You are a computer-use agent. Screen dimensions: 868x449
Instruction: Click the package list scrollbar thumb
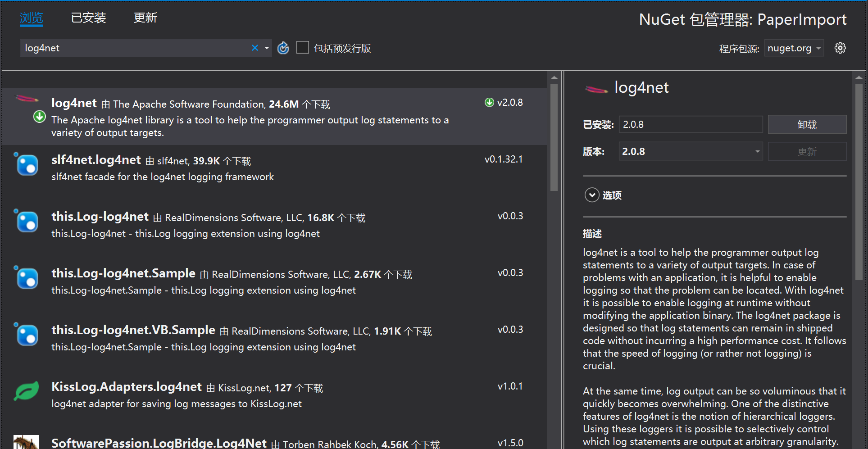point(554,137)
